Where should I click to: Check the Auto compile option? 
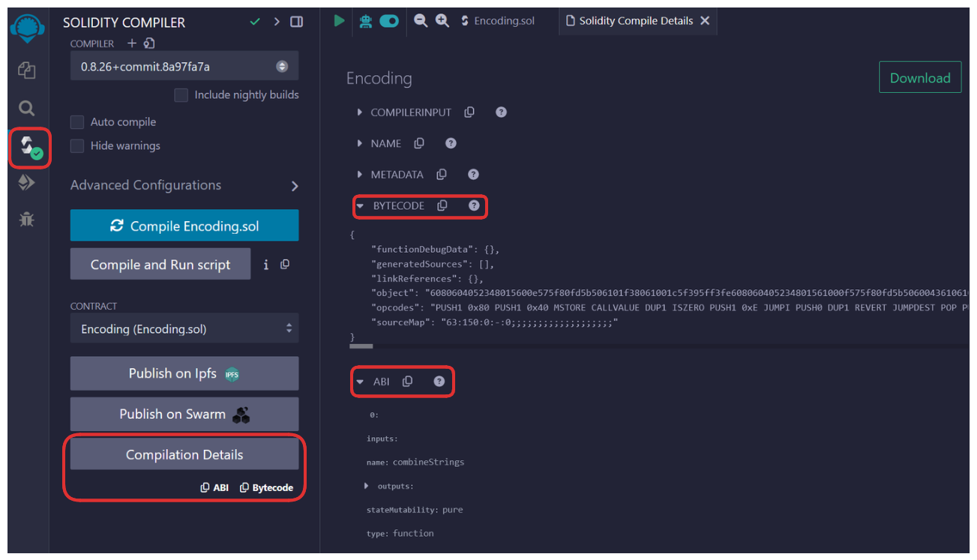click(x=77, y=122)
